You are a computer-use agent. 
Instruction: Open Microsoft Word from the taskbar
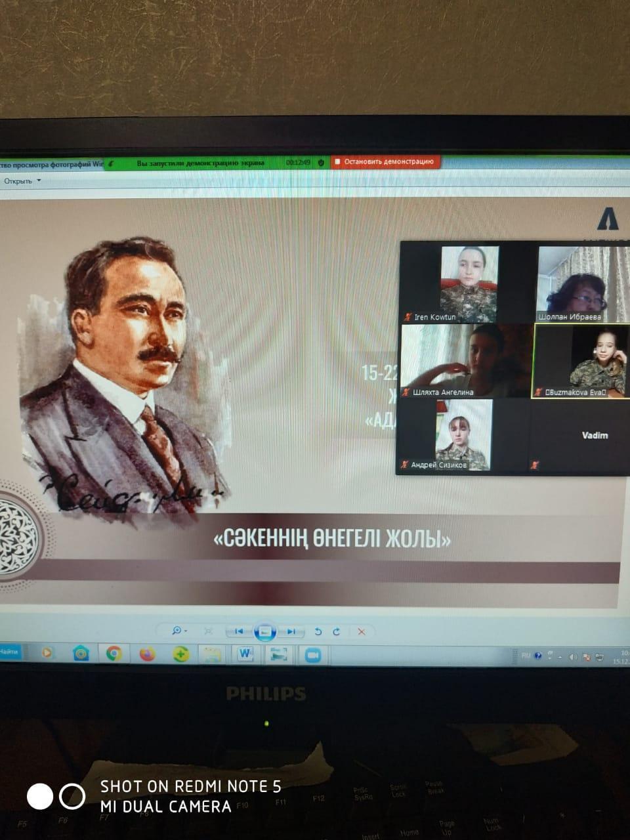[245, 654]
